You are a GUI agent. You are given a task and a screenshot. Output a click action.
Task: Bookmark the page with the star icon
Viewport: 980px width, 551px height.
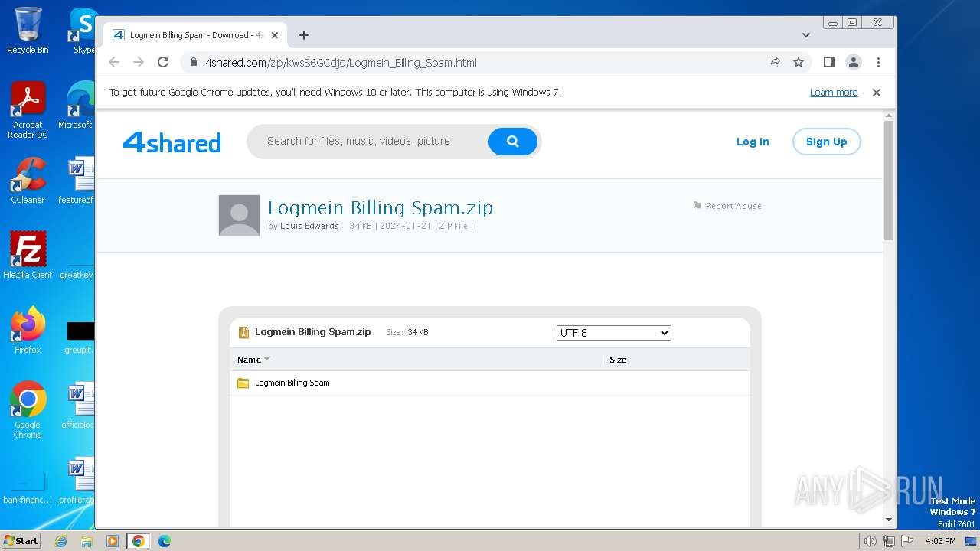[799, 63]
